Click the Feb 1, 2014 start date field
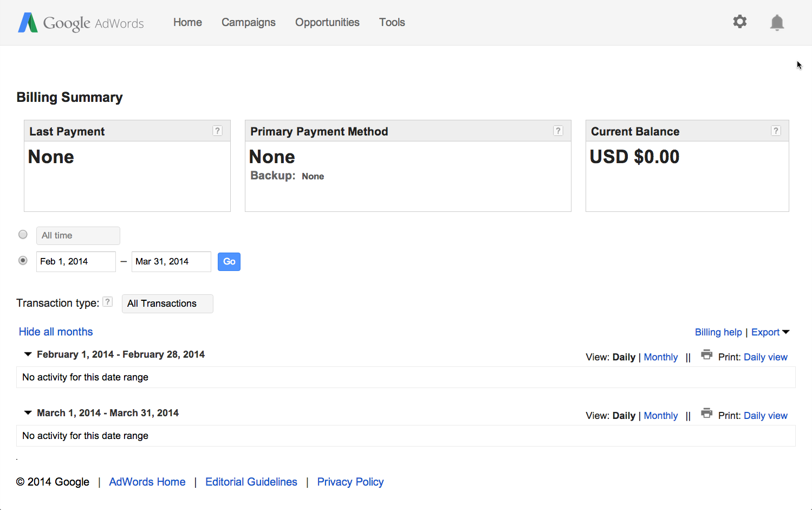This screenshot has width=812, height=510. click(75, 262)
